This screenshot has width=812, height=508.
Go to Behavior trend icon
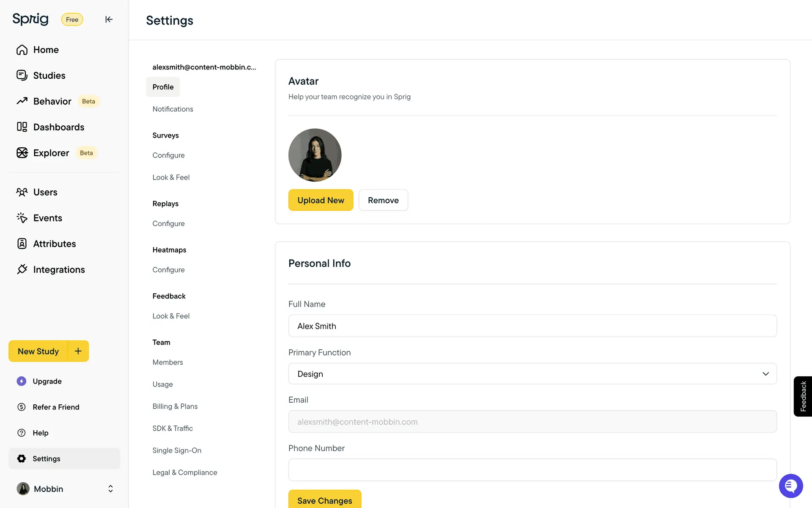(x=22, y=101)
